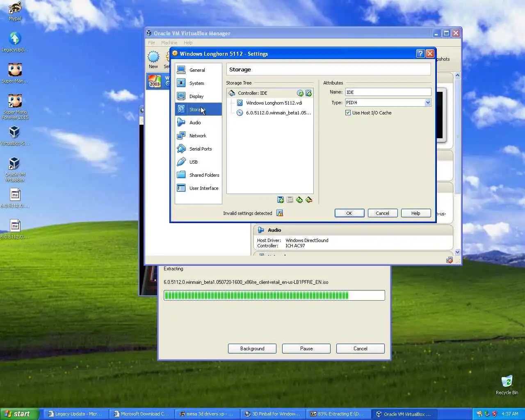Click Cancel in the settings dialog
Screen dimensions: 525x420
pyautogui.click(x=382, y=213)
